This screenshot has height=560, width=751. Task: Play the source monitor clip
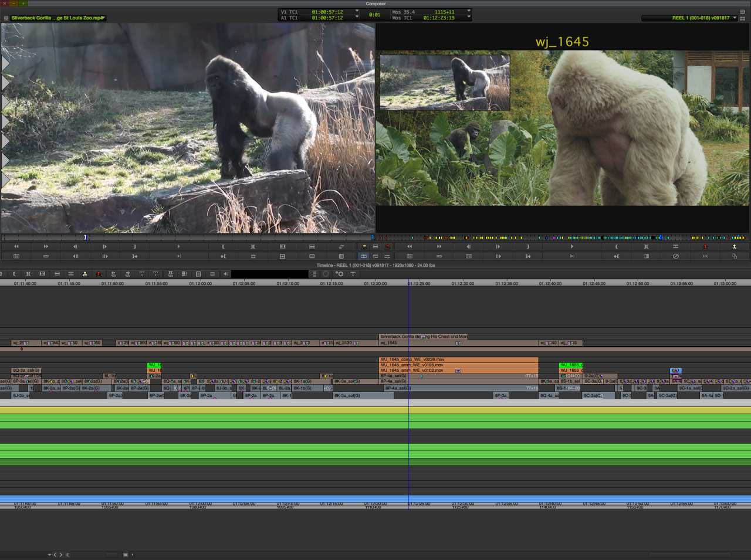click(x=179, y=247)
